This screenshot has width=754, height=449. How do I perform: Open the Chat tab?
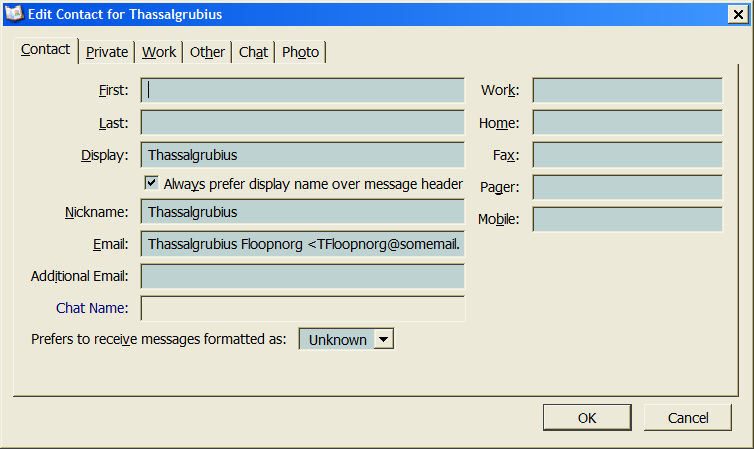[x=253, y=52]
